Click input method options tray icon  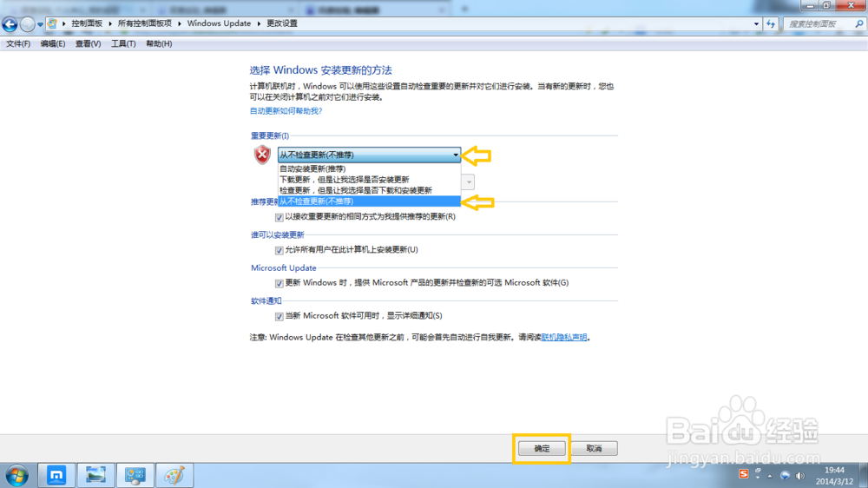coord(758,474)
